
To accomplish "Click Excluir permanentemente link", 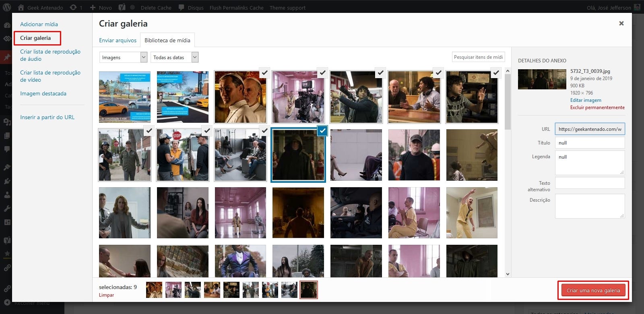I will pos(597,107).
